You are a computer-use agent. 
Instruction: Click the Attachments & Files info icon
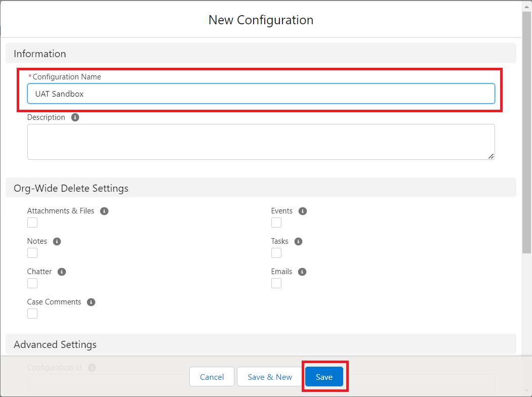coord(104,211)
